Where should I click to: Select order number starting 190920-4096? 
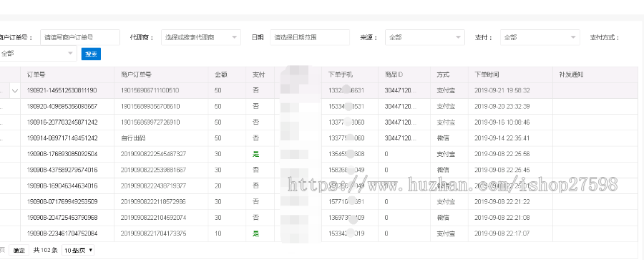click(x=62, y=107)
